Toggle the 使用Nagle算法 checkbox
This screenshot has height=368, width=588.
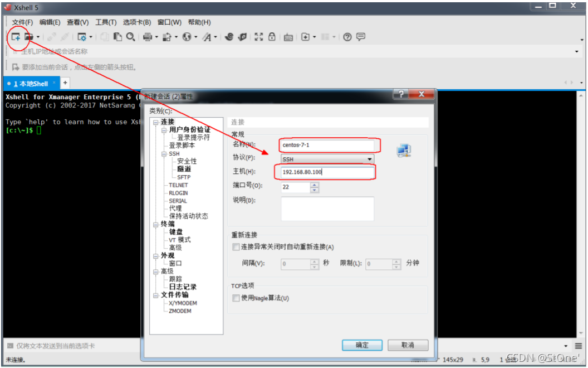[236, 298]
